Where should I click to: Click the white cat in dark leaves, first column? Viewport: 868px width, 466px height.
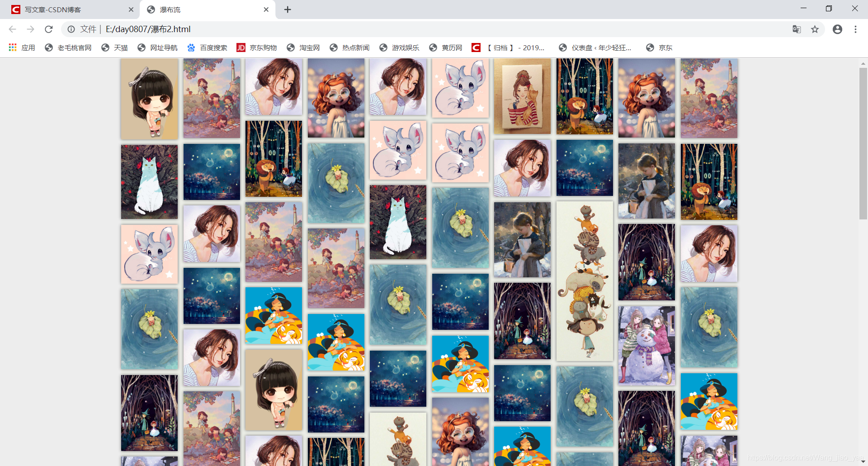[149, 182]
